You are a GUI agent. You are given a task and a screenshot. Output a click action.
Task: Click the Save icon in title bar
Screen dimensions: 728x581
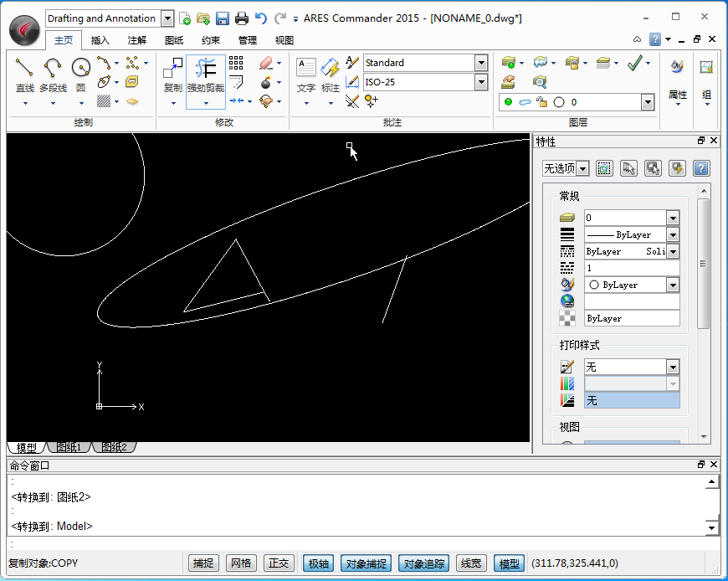[x=223, y=18]
